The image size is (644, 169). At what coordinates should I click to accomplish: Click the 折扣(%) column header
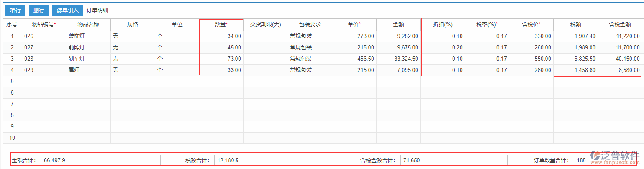443,25
